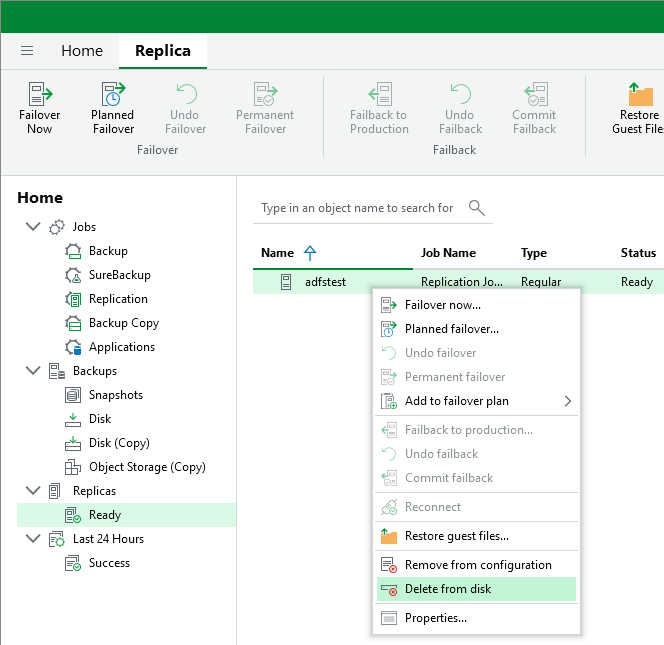Click Undo failback in context menu
664x645 pixels.
[476, 454]
